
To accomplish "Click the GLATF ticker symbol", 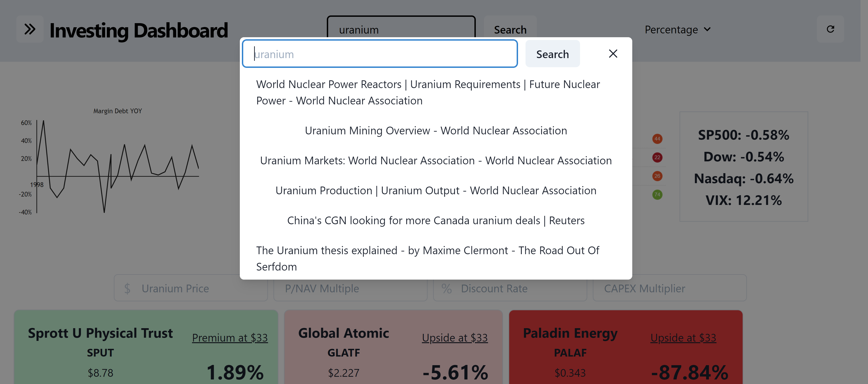I will (343, 353).
